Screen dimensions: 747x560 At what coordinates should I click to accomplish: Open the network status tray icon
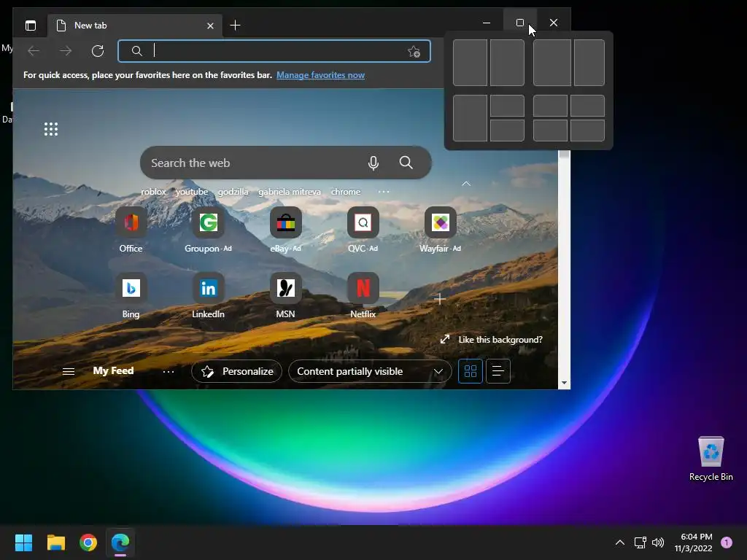640,542
